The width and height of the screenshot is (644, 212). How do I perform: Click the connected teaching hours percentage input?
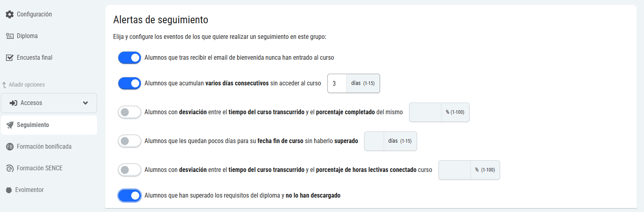click(x=455, y=170)
